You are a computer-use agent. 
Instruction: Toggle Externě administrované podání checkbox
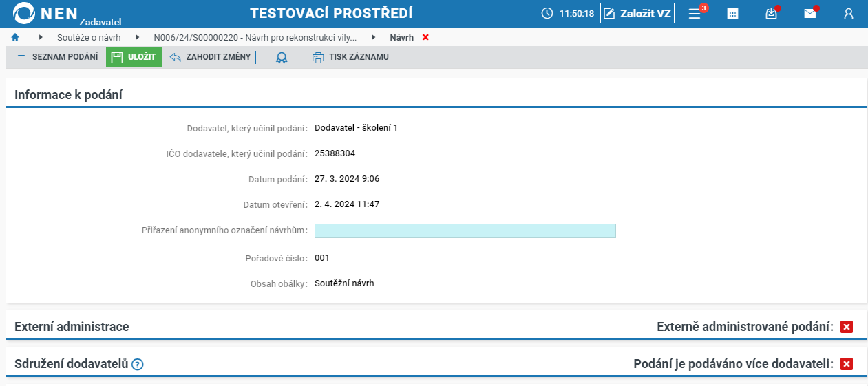click(847, 327)
